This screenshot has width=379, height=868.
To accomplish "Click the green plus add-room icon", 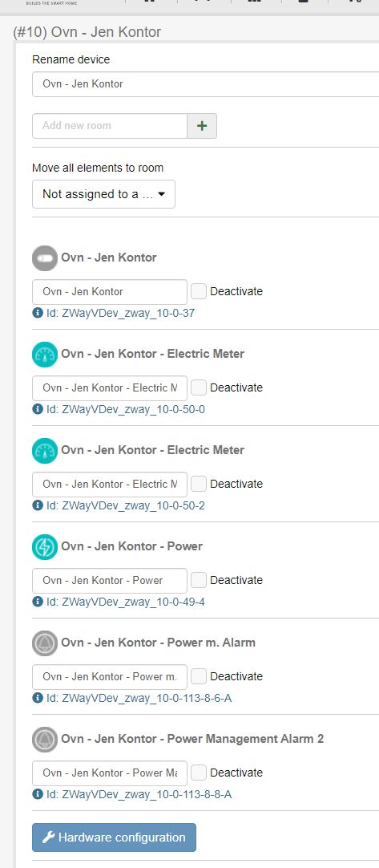I will (x=202, y=126).
